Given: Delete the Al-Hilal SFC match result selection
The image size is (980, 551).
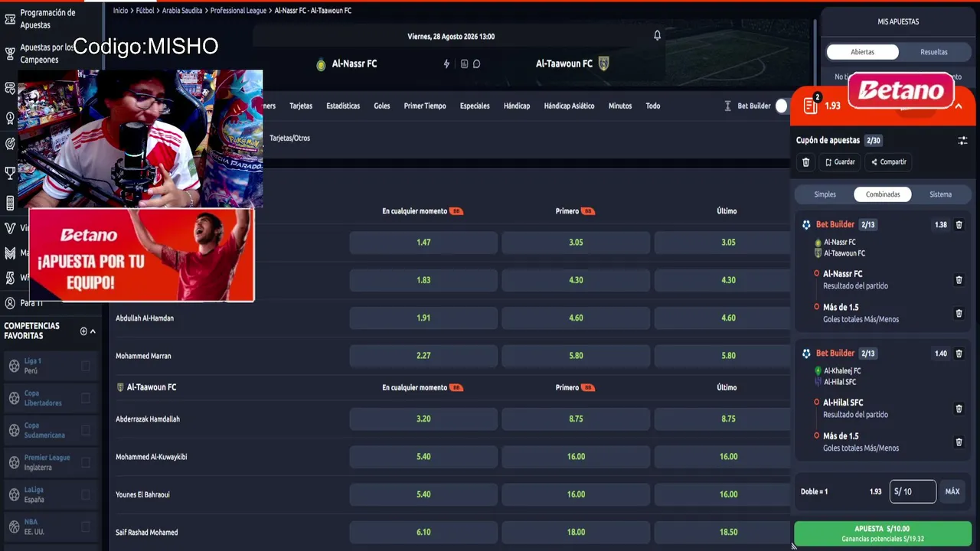Looking at the screenshot, I should 959,409.
